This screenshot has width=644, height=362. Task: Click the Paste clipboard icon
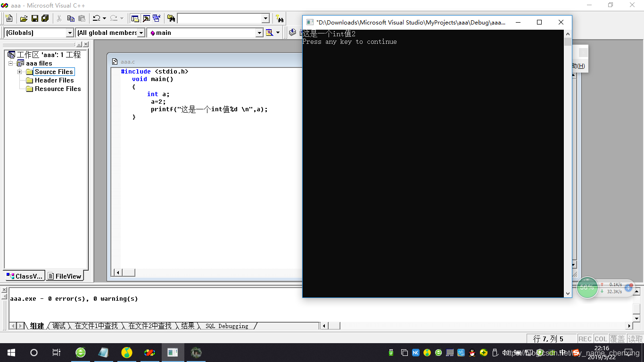tap(82, 18)
